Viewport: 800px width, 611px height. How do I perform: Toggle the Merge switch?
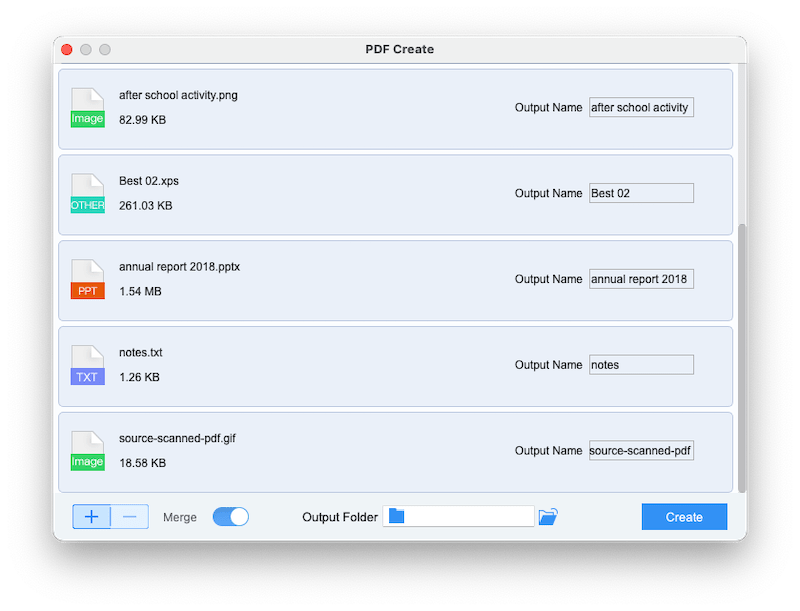tap(231, 517)
